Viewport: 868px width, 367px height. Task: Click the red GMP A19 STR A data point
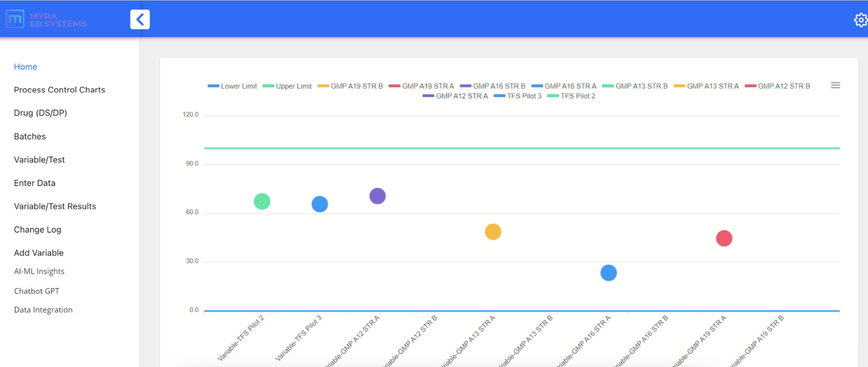coord(724,238)
